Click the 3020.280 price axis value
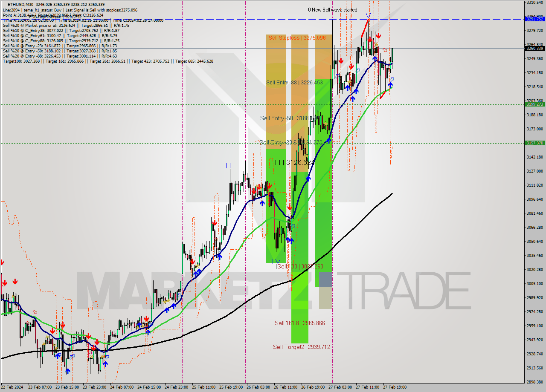This screenshot has width=546, height=392. pyautogui.click(x=534, y=270)
